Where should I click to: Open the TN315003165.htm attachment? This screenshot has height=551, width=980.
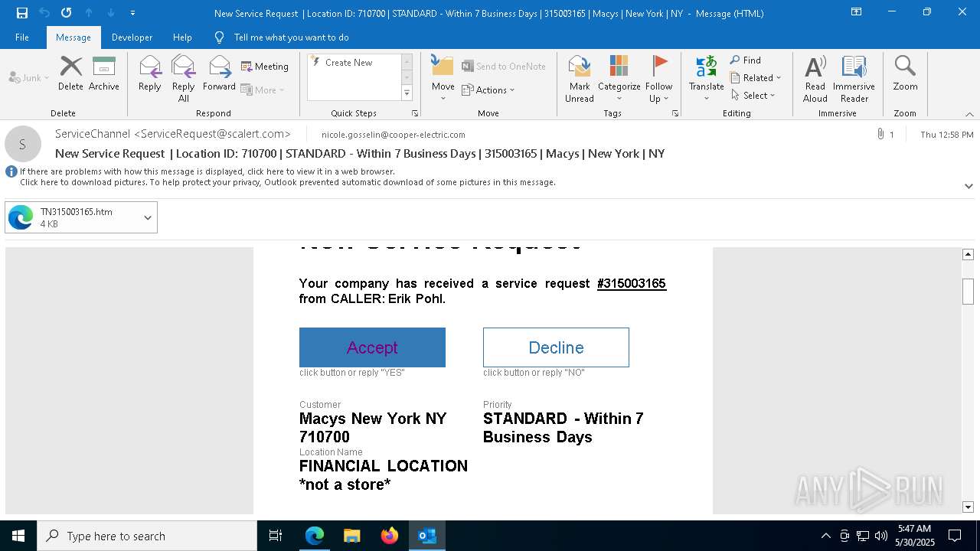click(x=72, y=217)
